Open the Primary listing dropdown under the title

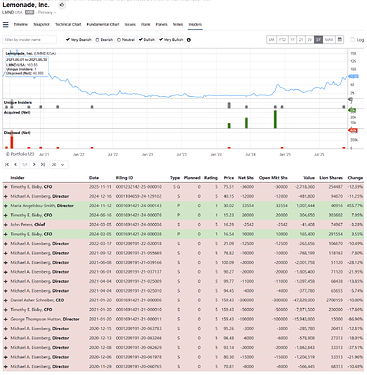pos(46,12)
